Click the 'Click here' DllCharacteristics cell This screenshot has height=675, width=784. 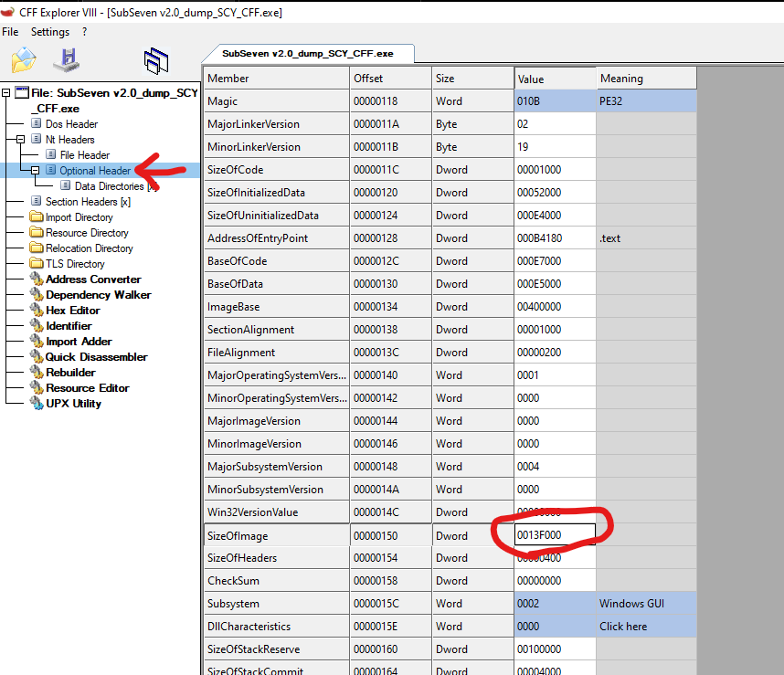pyautogui.click(x=623, y=627)
